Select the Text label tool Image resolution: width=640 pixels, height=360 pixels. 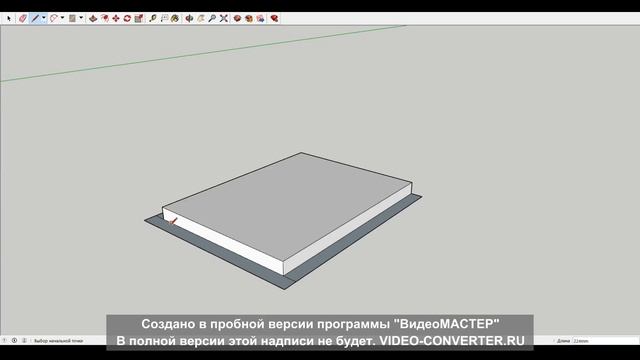tap(164, 18)
